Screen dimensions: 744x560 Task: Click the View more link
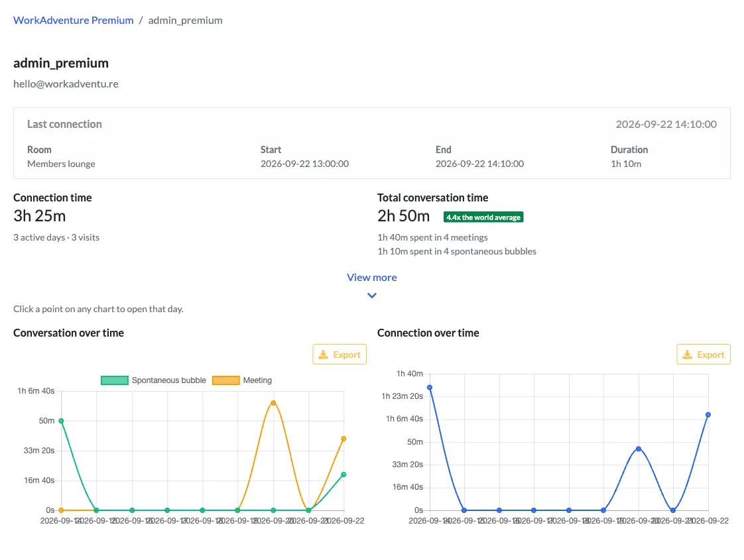371,278
